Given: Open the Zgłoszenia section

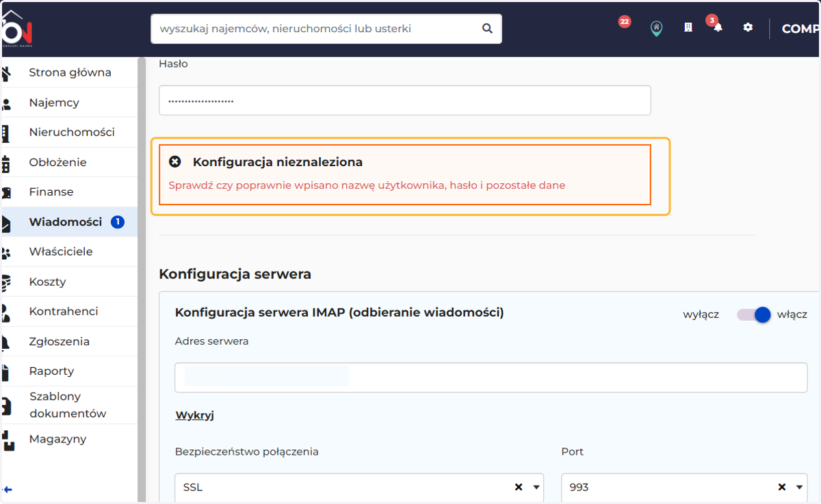Looking at the screenshot, I should 60,341.
